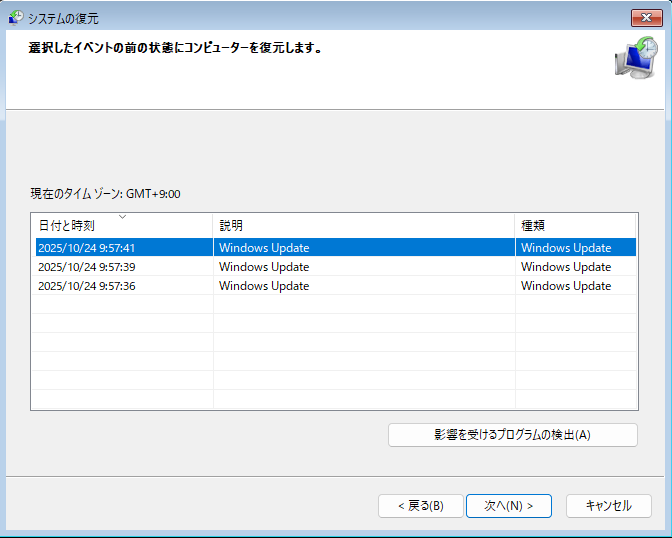The image size is (672, 538).
Task: Select restore point dated 9:57:36
Action: click(336, 286)
